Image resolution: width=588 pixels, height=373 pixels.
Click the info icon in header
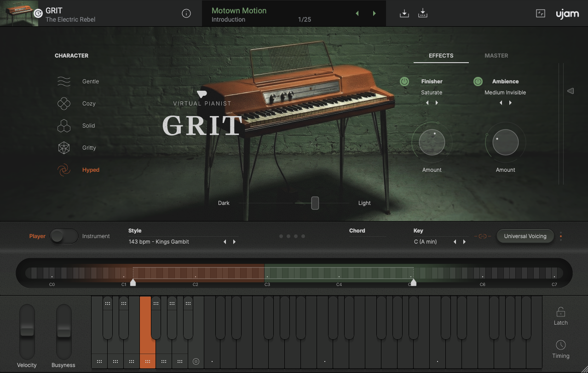point(186,13)
